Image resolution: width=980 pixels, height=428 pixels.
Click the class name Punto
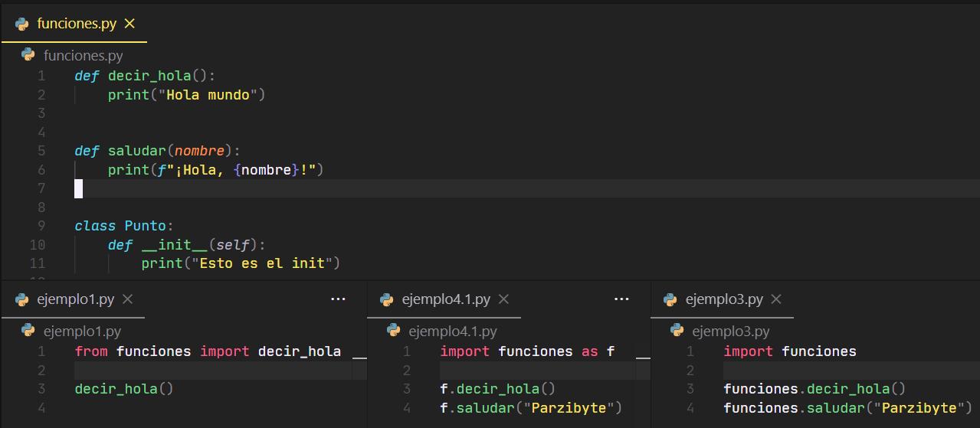click(146, 226)
